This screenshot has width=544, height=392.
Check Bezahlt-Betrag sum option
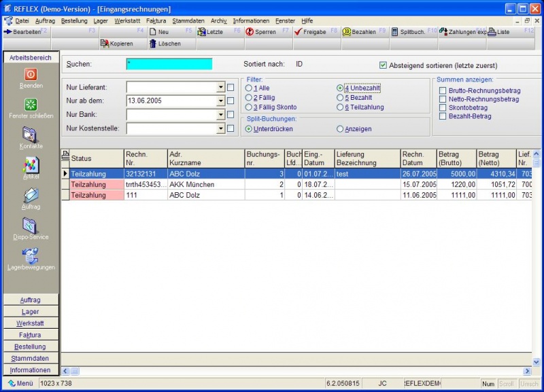(x=443, y=116)
